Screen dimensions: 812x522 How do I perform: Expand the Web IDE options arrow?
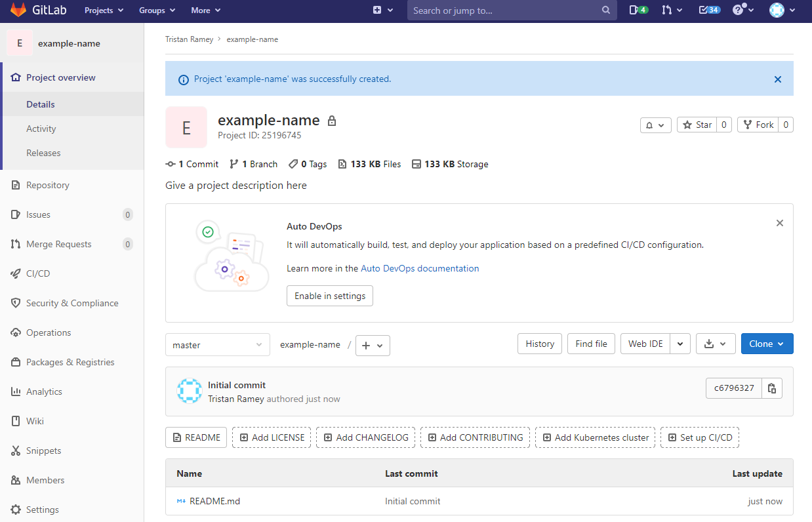pos(680,344)
